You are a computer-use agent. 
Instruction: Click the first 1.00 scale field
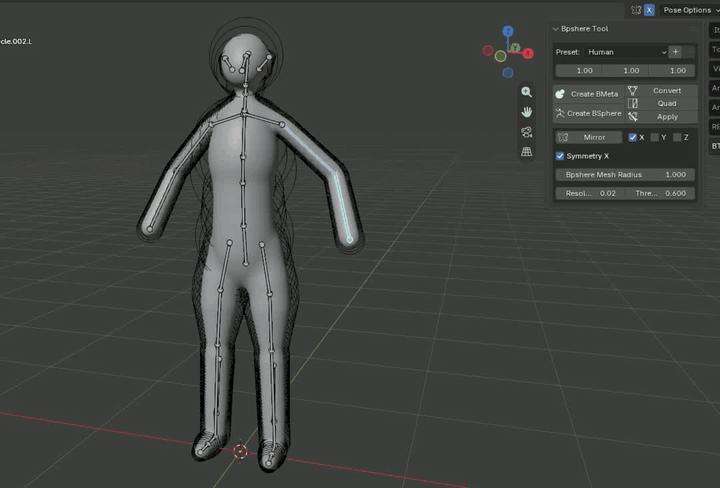(579, 71)
